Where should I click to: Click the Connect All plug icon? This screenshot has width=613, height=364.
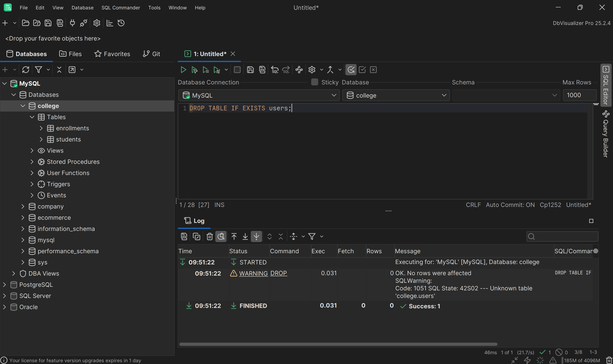(x=72, y=23)
